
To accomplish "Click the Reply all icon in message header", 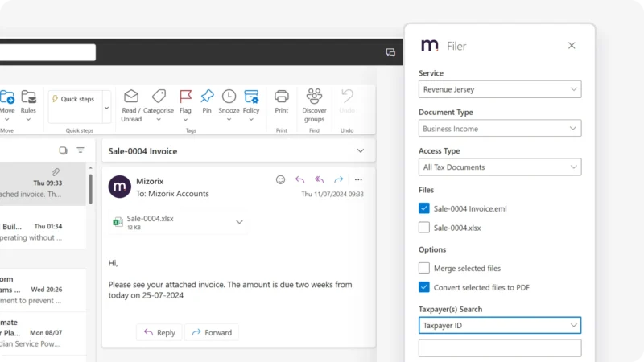I will point(319,179).
